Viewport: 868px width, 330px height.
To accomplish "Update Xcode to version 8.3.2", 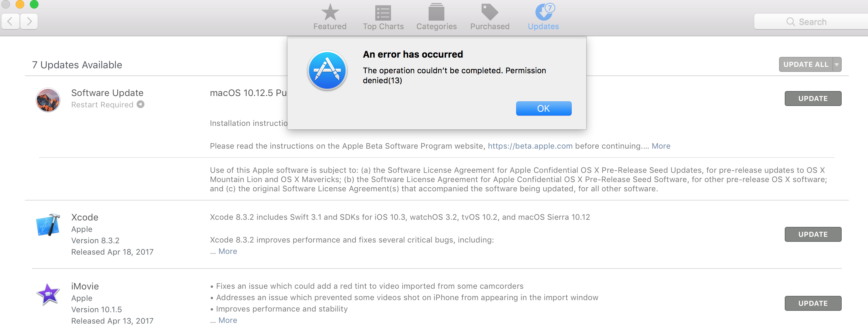I will click(813, 234).
